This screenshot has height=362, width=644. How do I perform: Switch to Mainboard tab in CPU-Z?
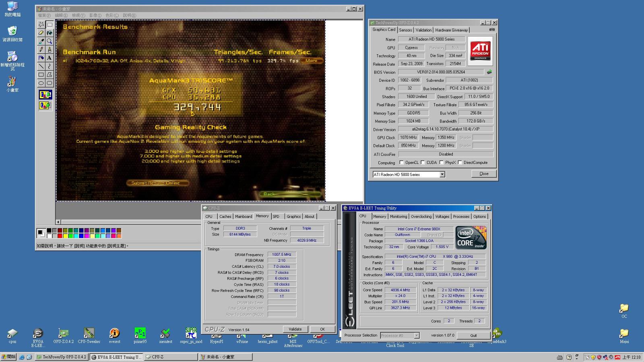tap(244, 217)
